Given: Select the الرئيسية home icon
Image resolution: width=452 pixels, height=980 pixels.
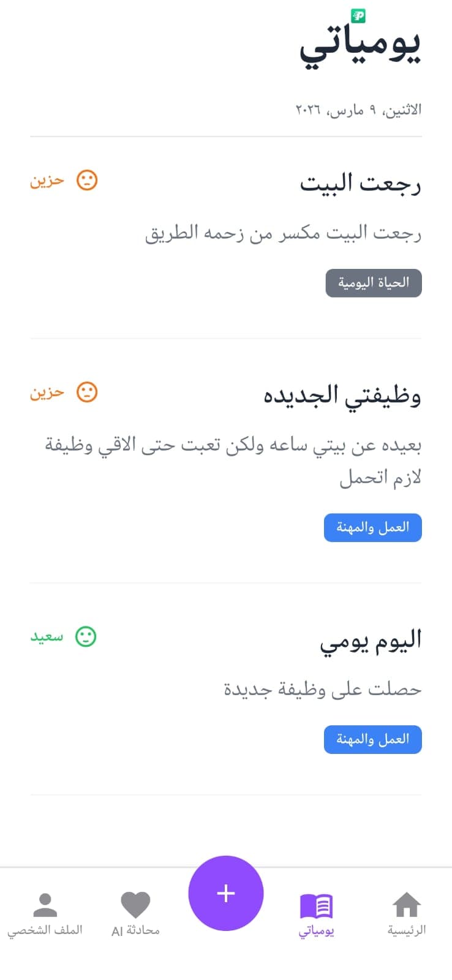Looking at the screenshot, I should (406, 900).
